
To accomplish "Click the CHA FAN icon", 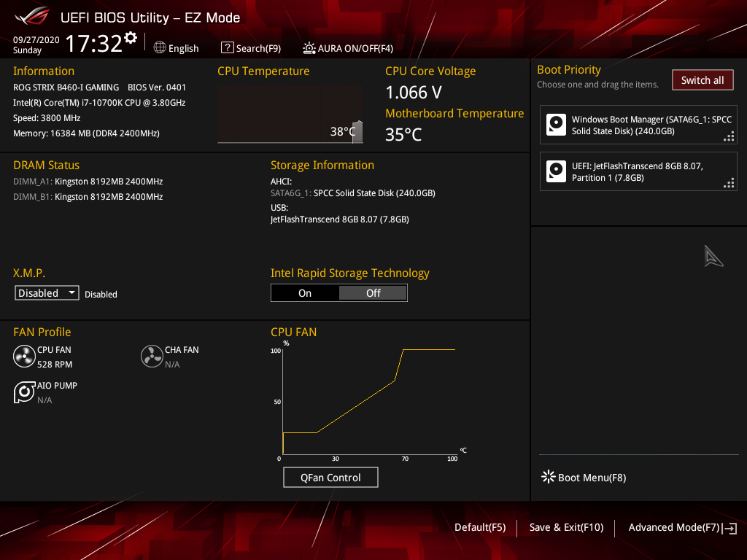I will point(152,356).
